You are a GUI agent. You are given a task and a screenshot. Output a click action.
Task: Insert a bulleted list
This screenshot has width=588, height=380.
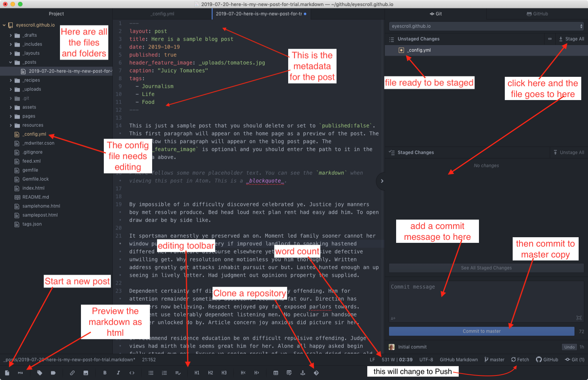click(151, 373)
